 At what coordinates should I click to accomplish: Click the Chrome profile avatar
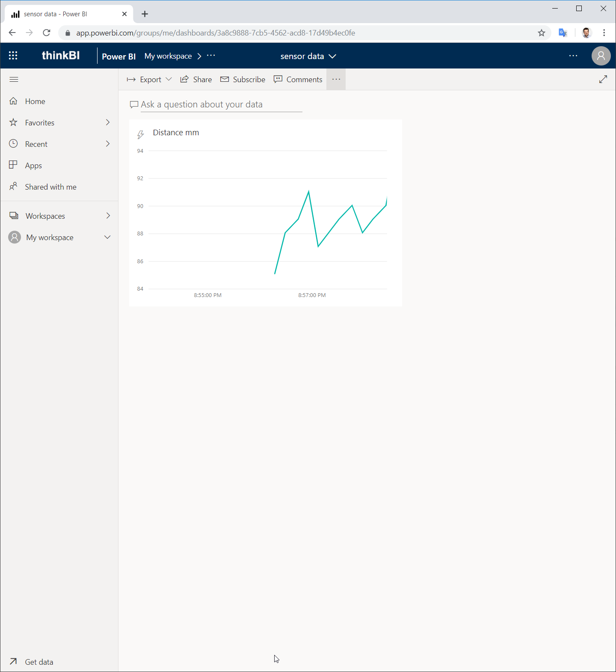(x=586, y=33)
